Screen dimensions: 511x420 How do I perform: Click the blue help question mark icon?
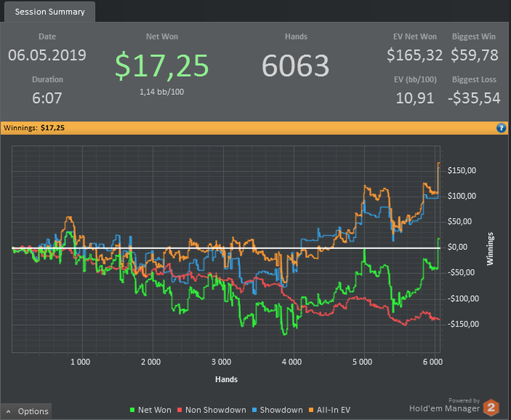pos(502,128)
